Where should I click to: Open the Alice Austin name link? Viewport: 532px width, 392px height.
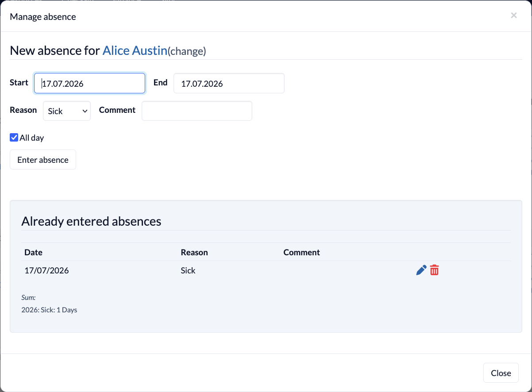point(135,50)
